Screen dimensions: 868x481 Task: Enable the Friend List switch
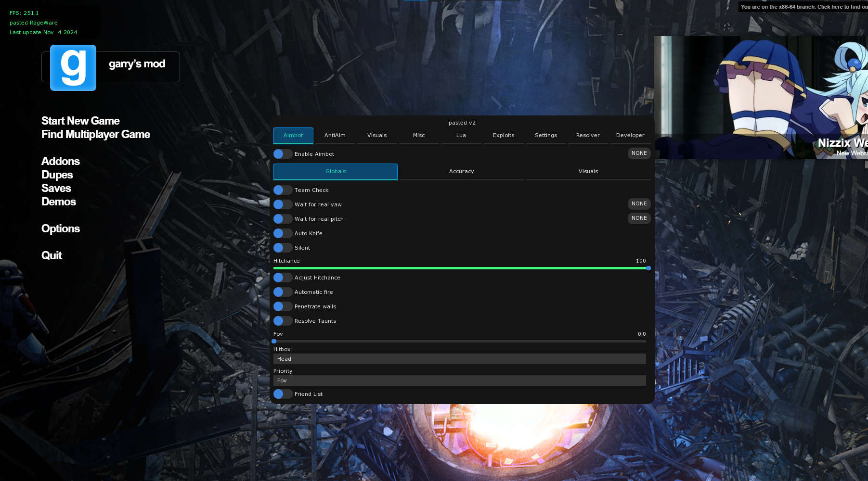283,394
